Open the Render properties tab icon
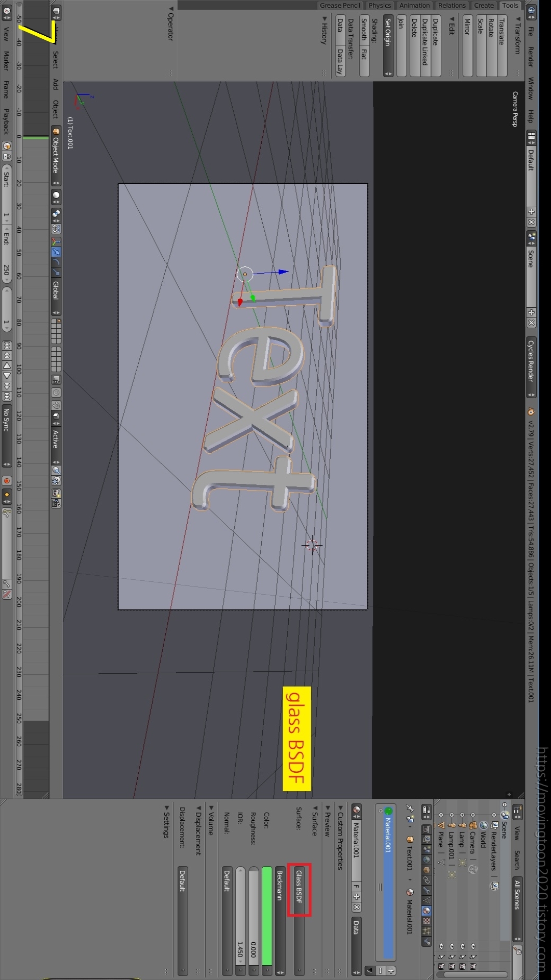Image resolution: width=551 pixels, height=980 pixels. (x=427, y=829)
